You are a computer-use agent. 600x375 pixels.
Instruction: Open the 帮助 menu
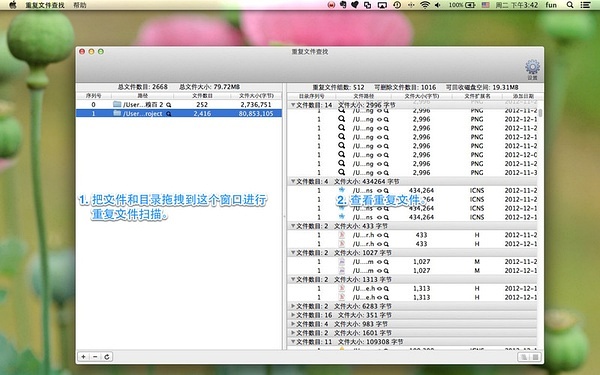(x=80, y=5)
